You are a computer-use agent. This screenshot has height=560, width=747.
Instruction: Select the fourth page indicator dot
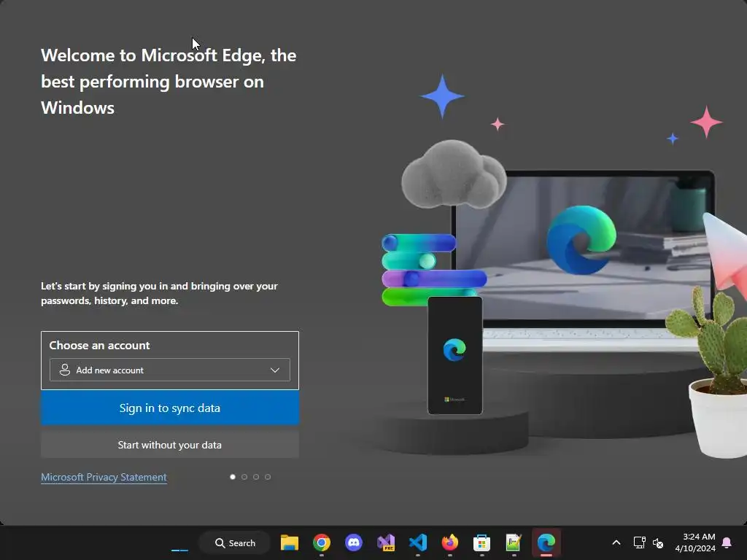click(268, 477)
